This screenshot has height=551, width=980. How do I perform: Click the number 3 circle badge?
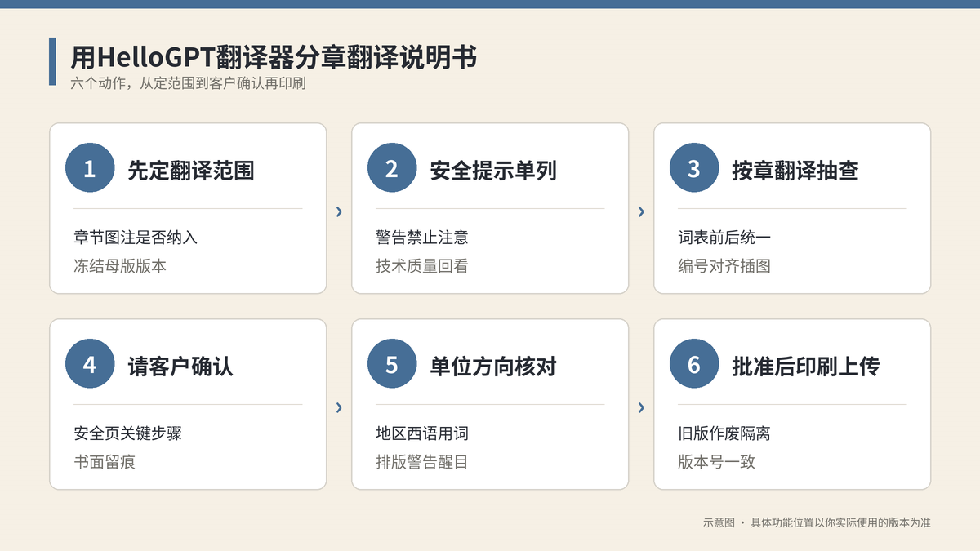694,168
